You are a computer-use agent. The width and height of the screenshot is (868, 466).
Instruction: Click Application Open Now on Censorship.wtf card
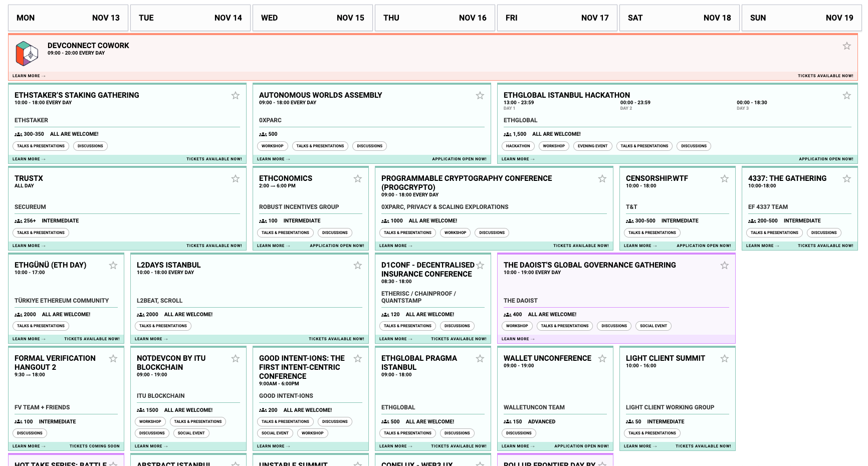click(704, 246)
